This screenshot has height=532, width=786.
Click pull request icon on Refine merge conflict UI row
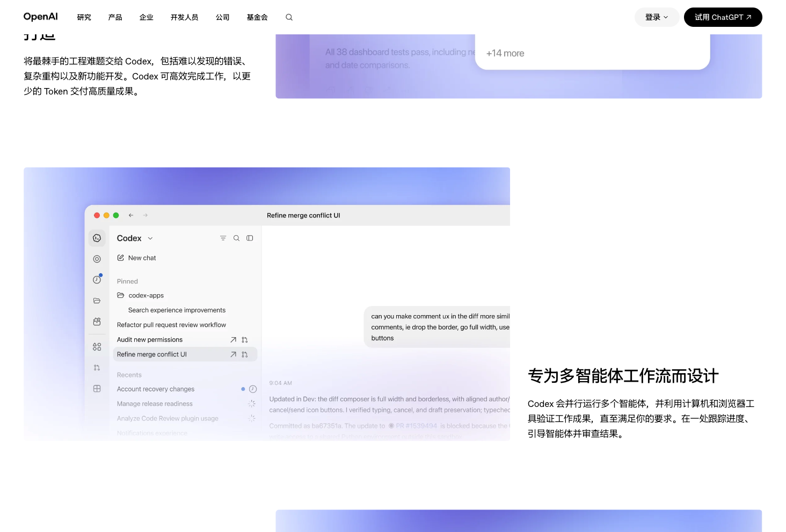(245, 354)
